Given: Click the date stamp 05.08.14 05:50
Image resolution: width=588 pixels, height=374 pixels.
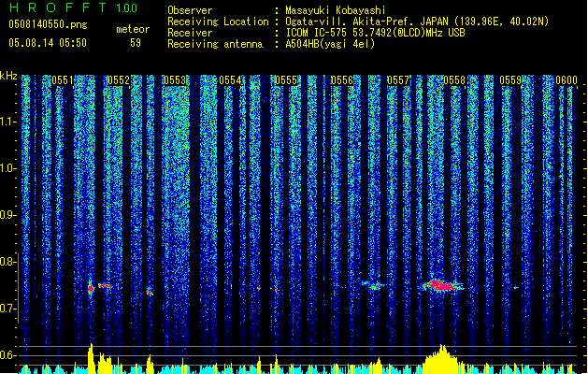Looking at the screenshot, I should pyautogui.click(x=48, y=43).
